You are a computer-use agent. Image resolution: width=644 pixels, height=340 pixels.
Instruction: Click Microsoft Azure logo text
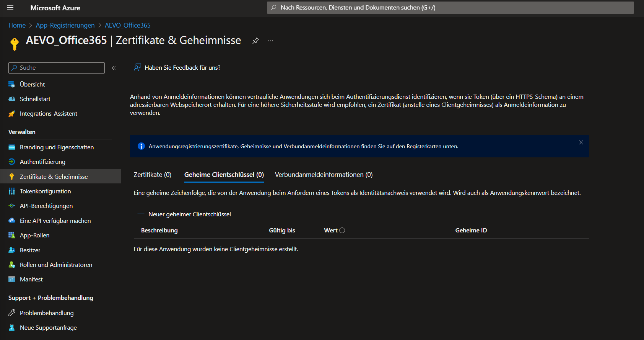pyautogui.click(x=55, y=8)
